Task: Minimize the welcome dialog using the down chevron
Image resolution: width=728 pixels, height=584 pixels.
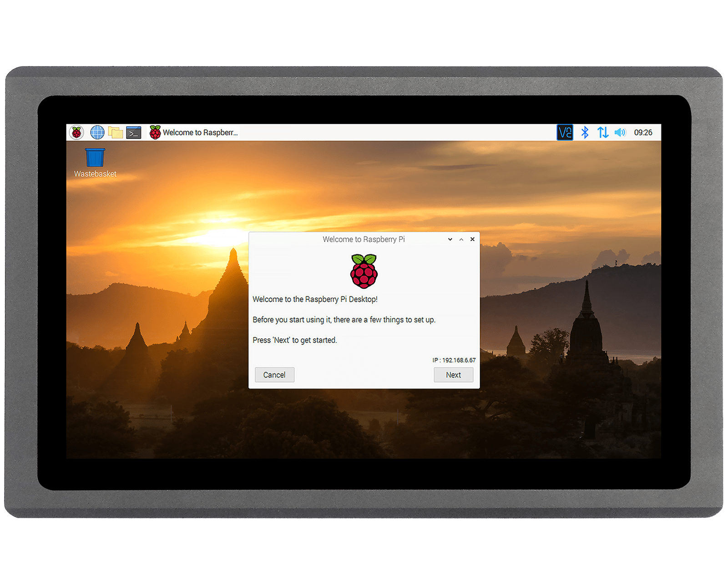Action: coord(450,239)
